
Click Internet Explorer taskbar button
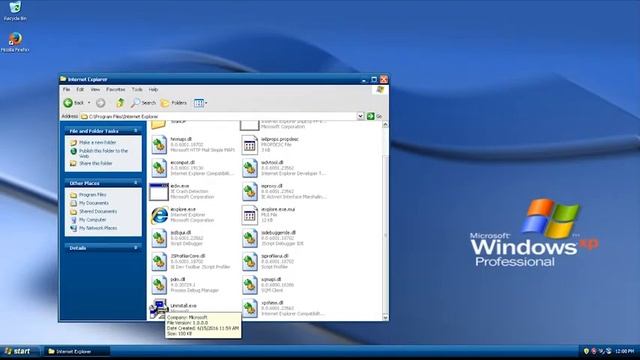tap(76, 351)
